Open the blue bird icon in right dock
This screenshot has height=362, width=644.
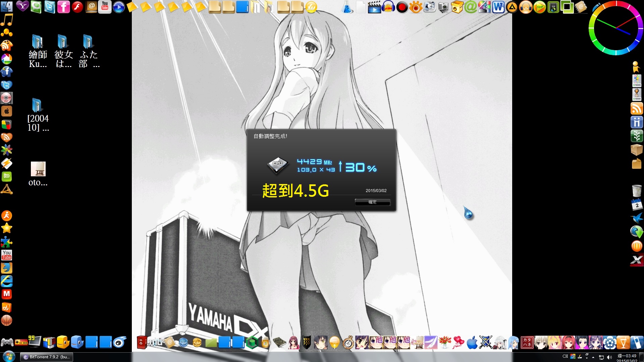tap(637, 218)
